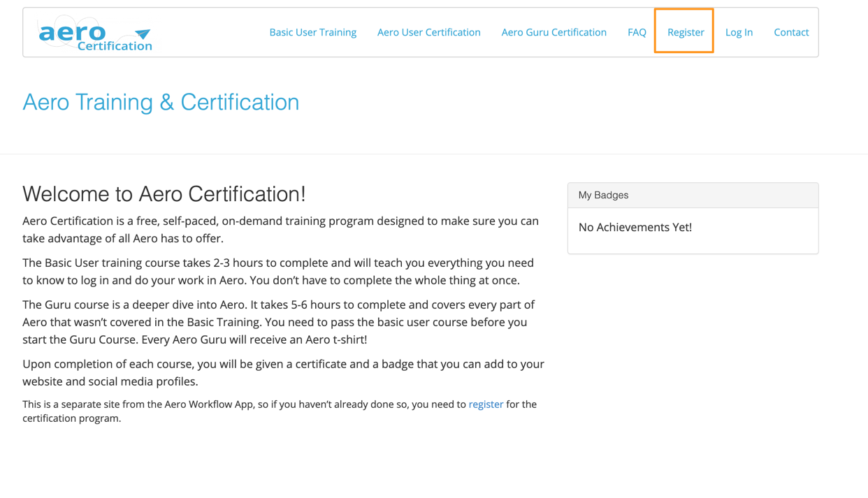
Task: Open Basic User Training page
Action: (313, 32)
